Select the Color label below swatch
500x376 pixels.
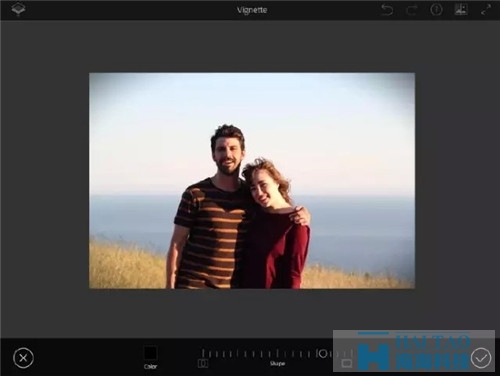(150, 366)
